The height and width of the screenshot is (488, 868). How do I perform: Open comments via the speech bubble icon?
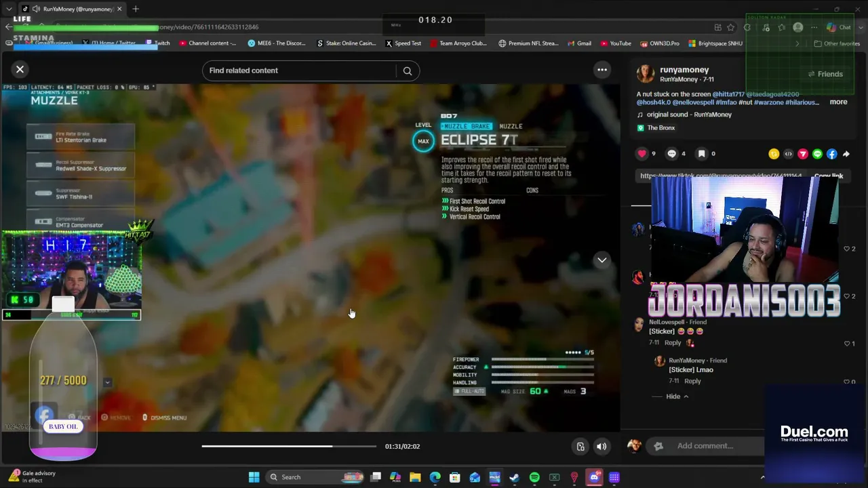[x=671, y=154]
